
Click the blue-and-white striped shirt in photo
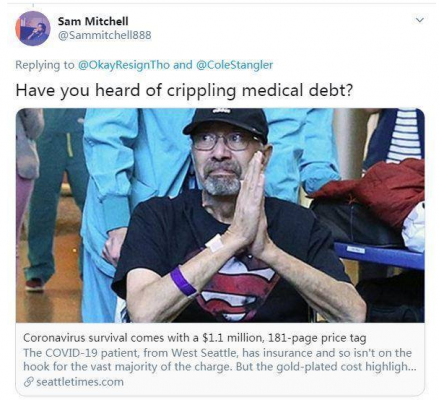(404, 137)
